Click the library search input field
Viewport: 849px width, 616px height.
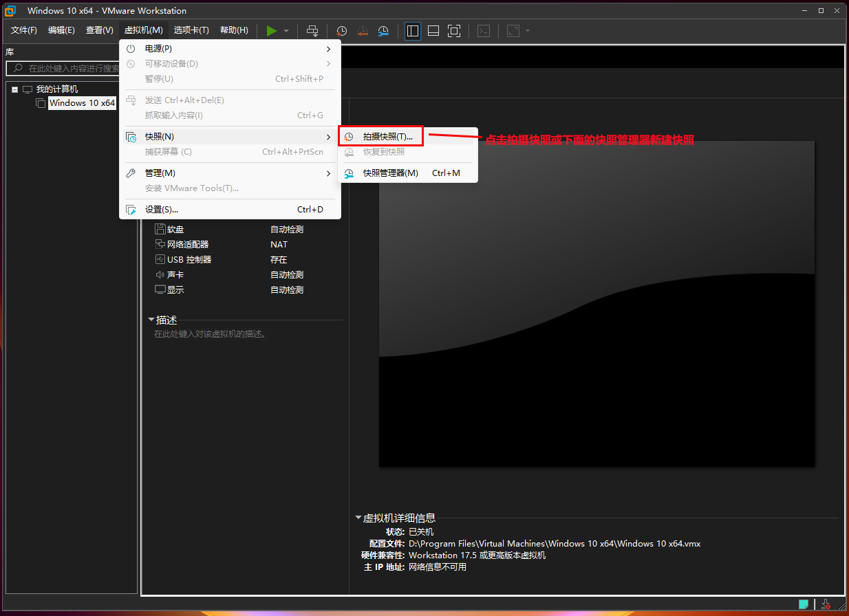(x=72, y=69)
